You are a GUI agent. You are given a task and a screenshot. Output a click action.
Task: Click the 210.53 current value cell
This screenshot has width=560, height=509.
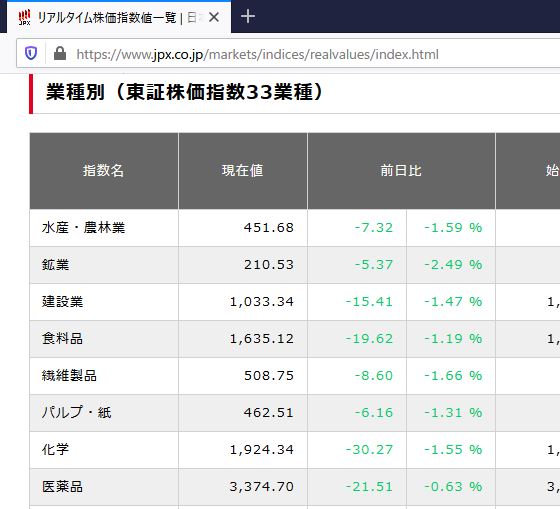(243, 265)
